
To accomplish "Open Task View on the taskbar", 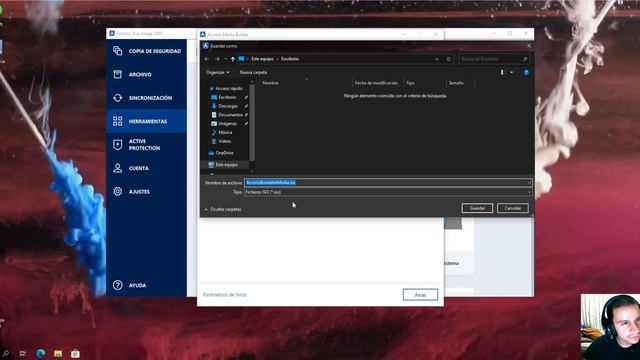I will click(22, 353).
